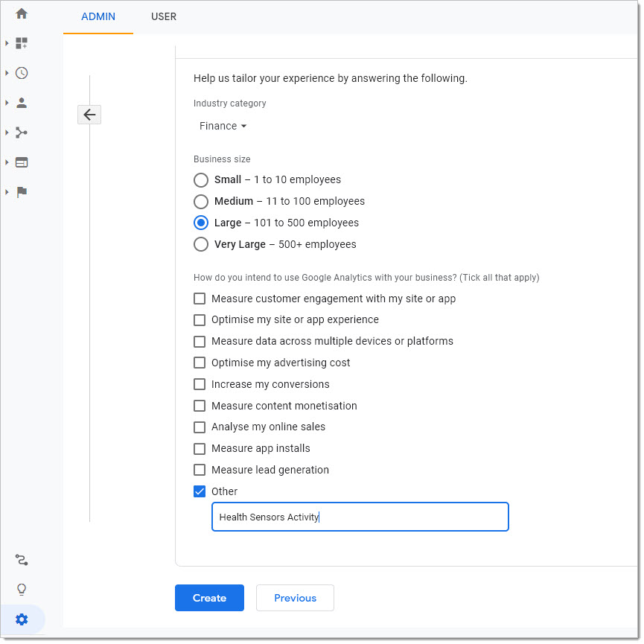The width and height of the screenshot is (644, 644).
Task: Open the Finance industry category dropdown
Action: pos(223,126)
